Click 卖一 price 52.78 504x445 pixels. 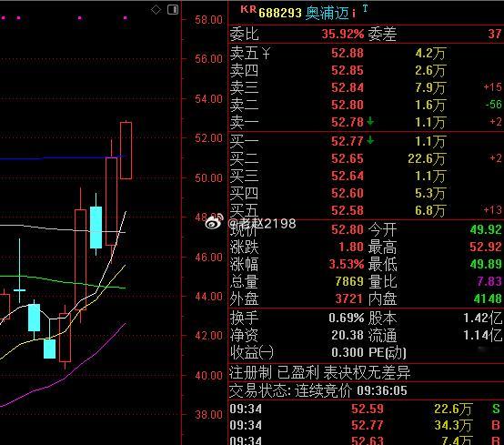(348, 122)
